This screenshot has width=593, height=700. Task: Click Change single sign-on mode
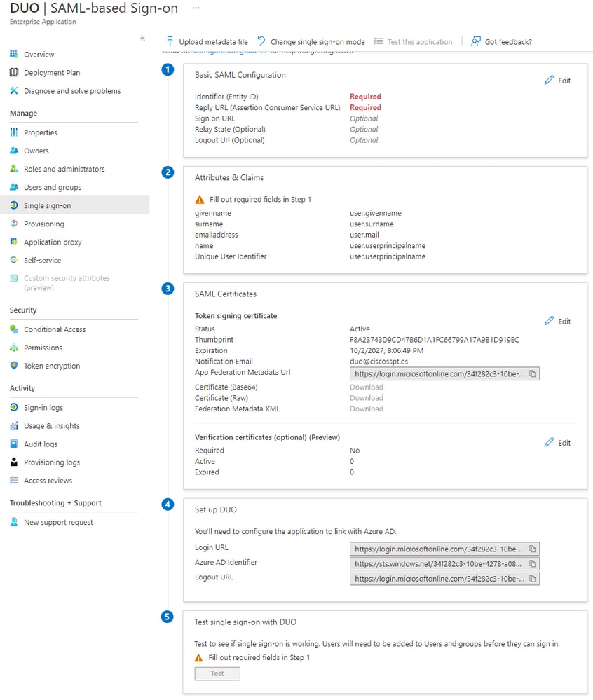(x=311, y=41)
